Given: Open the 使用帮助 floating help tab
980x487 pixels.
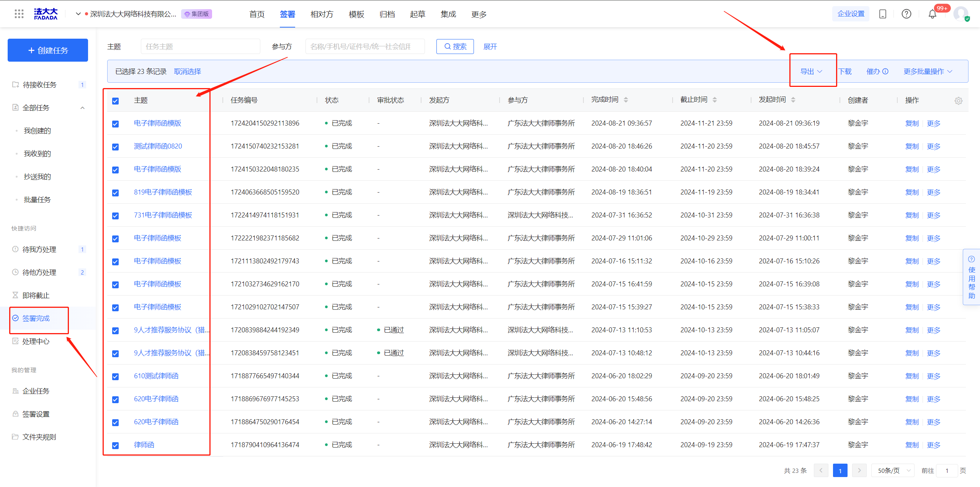Looking at the screenshot, I should (972, 277).
